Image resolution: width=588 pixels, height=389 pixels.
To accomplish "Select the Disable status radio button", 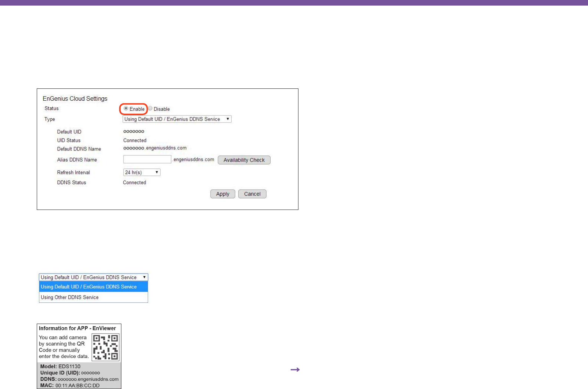I will pos(150,108).
